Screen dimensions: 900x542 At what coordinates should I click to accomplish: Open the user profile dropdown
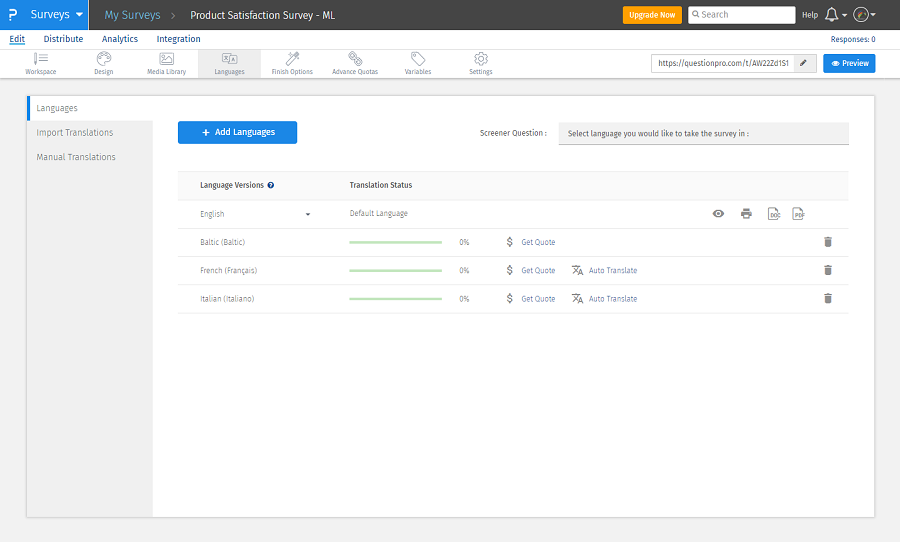[x=865, y=15]
